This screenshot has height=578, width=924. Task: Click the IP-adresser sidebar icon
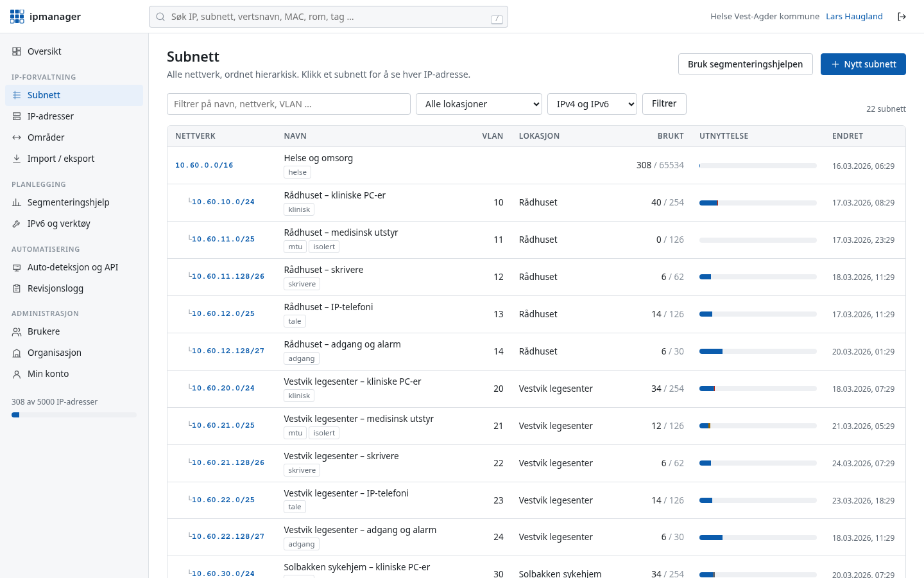(17, 116)
